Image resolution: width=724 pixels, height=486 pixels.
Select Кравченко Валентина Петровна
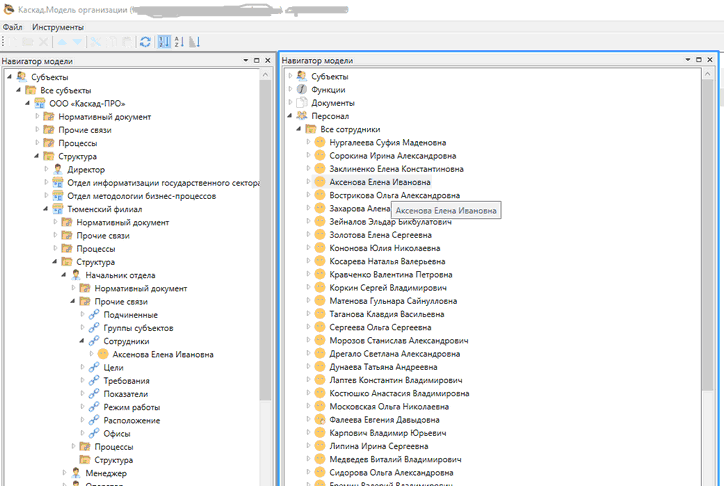(x=391, y=275)
